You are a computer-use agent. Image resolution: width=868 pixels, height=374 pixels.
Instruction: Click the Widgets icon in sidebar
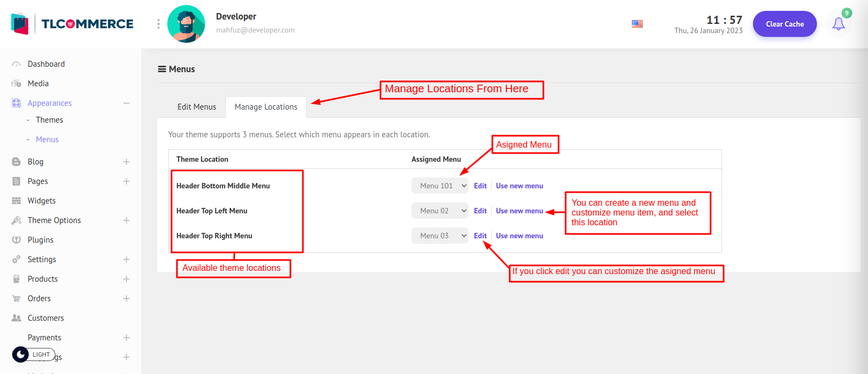coord(16,201)
